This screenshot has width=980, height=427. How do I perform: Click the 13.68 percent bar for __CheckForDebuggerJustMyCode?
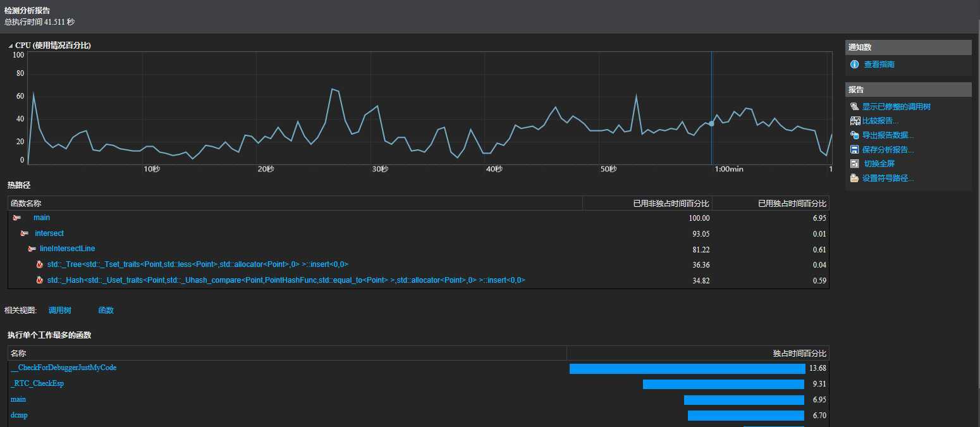(687, 369)
